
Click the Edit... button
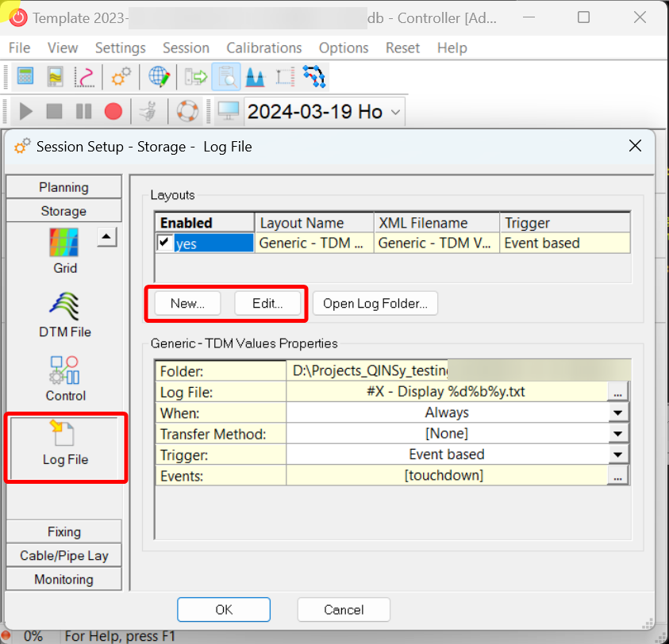point(267,303)
